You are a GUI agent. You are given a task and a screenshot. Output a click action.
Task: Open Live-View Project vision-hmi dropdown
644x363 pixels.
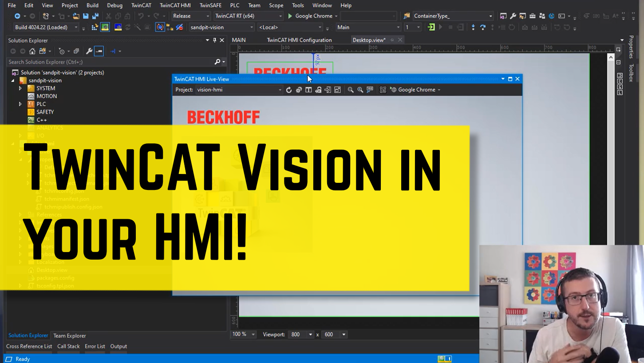(239, 90)
